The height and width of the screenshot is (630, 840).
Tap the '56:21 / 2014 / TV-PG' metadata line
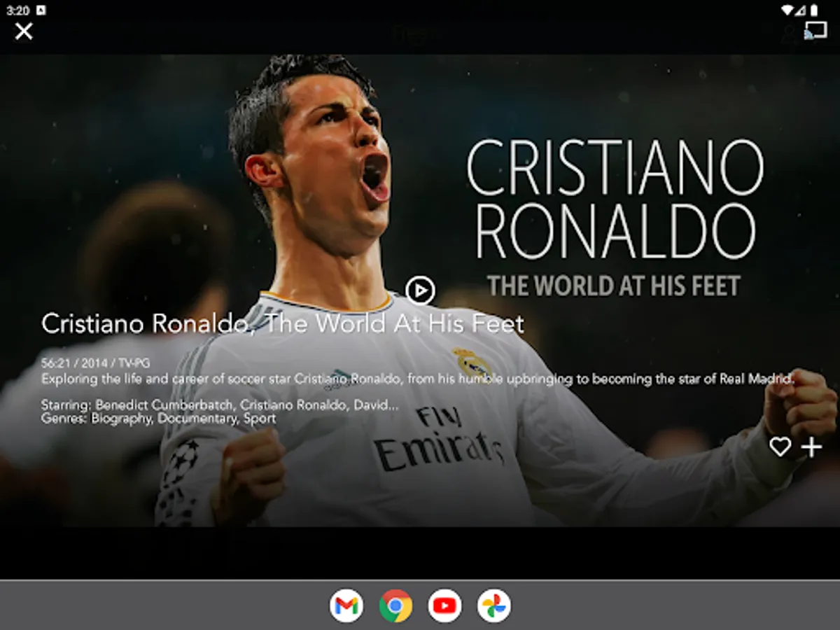(x=95, y=363)
